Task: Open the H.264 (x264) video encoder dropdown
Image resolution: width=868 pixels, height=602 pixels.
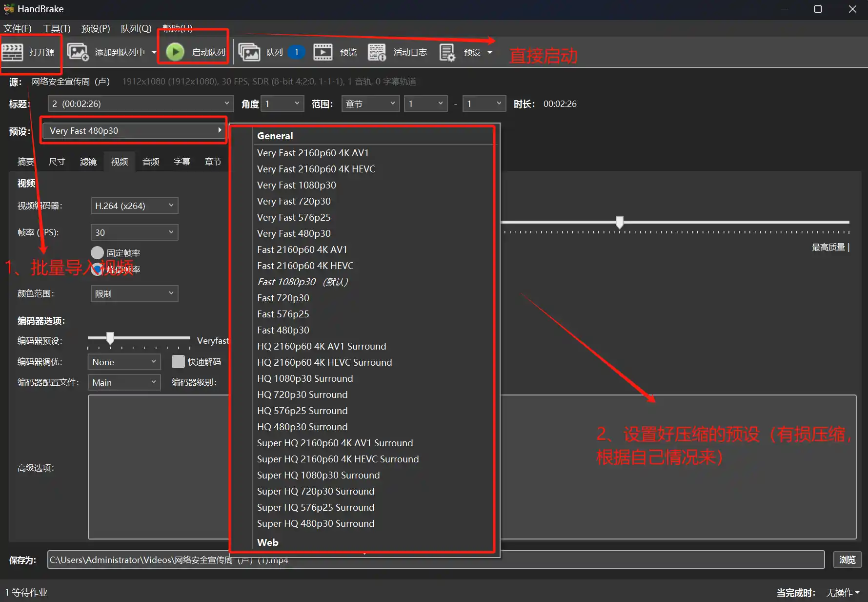Action: 134,206
